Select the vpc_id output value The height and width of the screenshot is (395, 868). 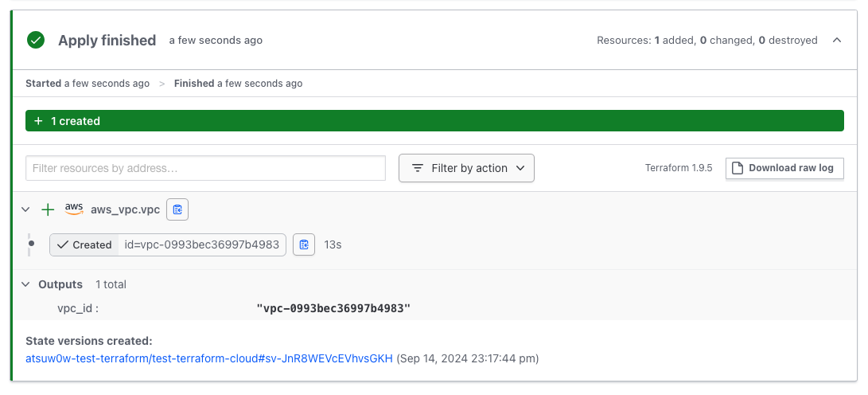point(333,308)
